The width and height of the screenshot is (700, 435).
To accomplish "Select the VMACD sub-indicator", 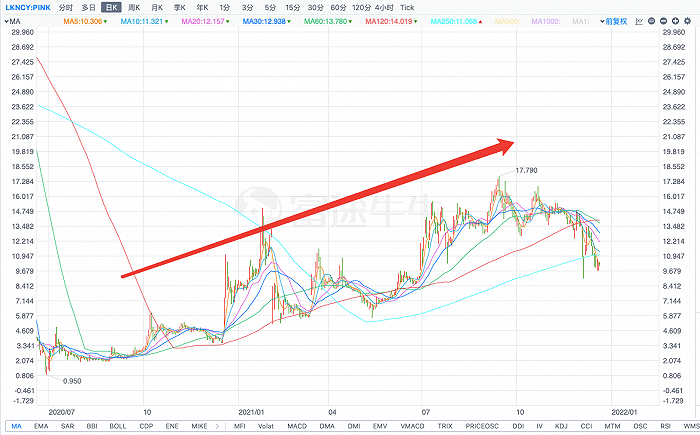I will (412, 426).
